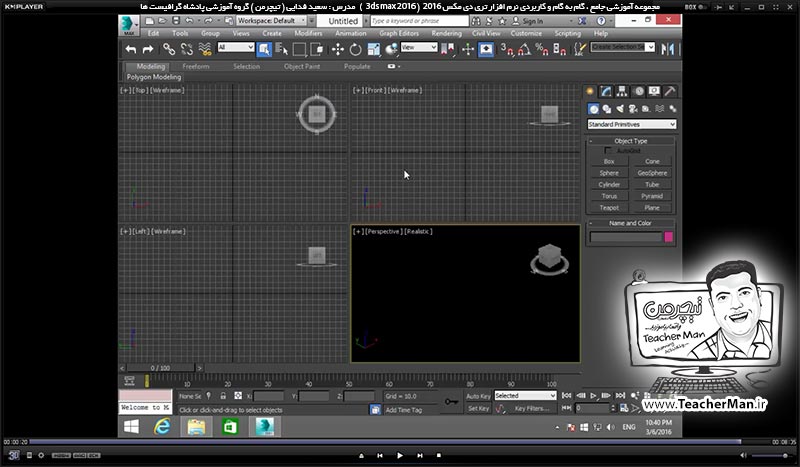800x467 pixels.
Task: Click the magenta object color swatch
Action: click(668, 237)
